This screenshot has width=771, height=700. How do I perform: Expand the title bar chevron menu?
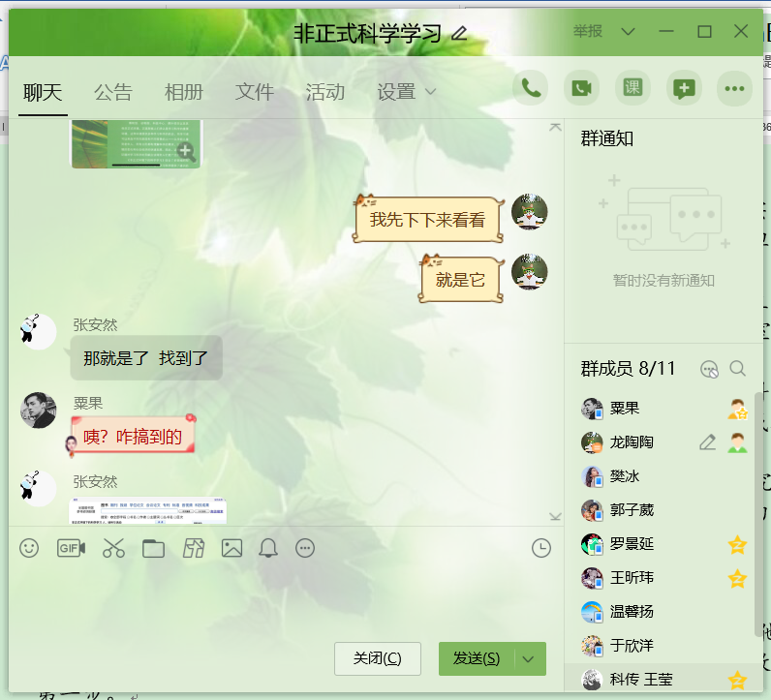tap(628, 32)
